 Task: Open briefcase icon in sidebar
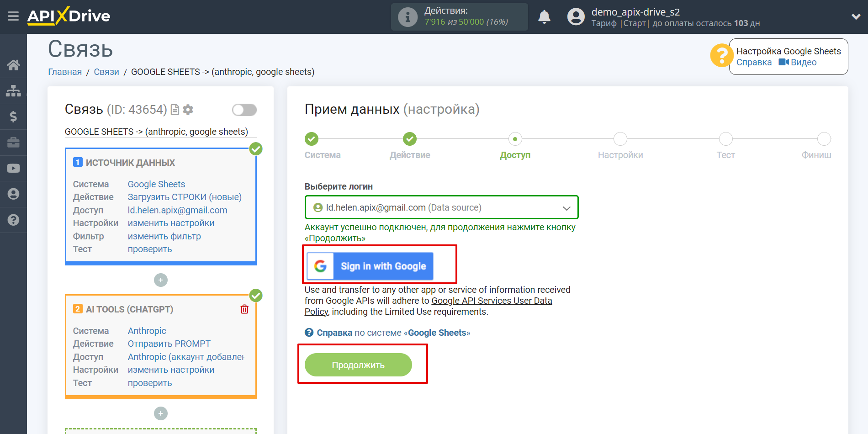[13, 143]
